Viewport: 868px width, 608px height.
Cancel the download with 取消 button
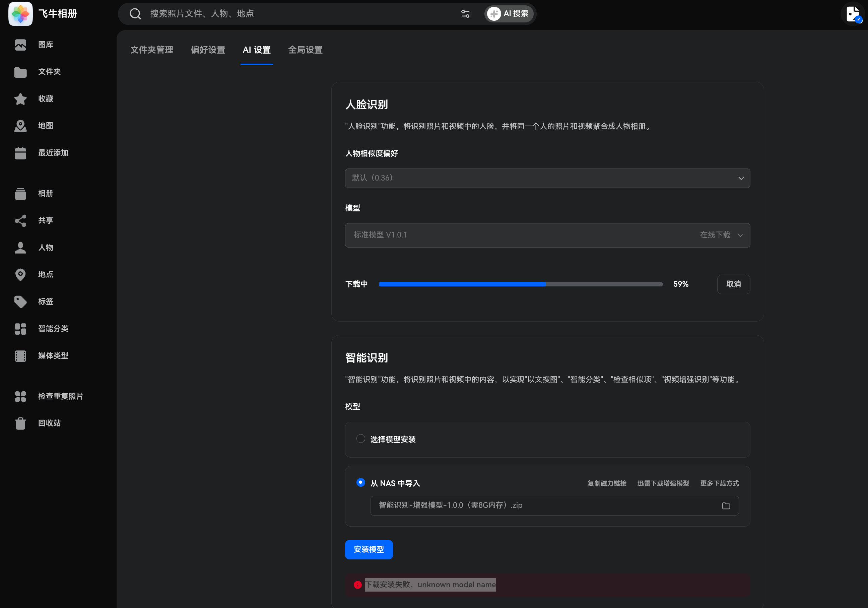[733, 284]
